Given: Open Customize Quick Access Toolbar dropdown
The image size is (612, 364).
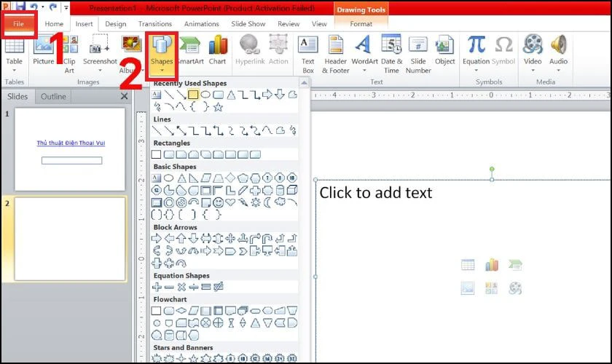Looking at the screenshot, I should point(66,7).
